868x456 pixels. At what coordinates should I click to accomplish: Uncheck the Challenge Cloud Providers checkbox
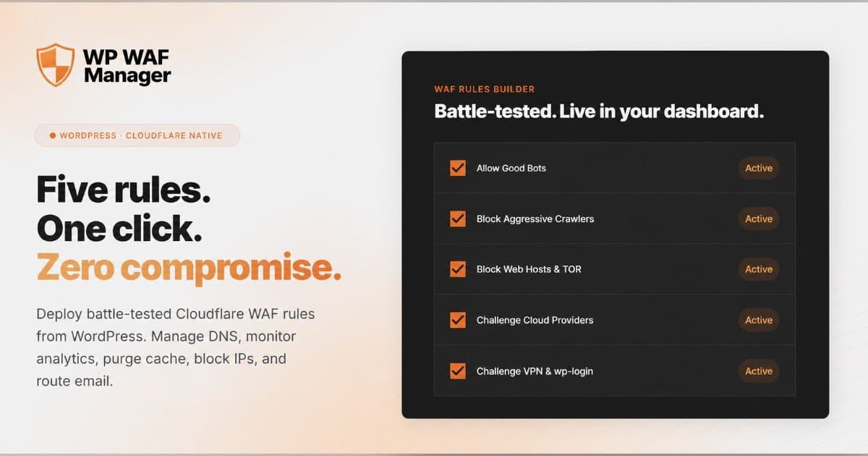458,320
